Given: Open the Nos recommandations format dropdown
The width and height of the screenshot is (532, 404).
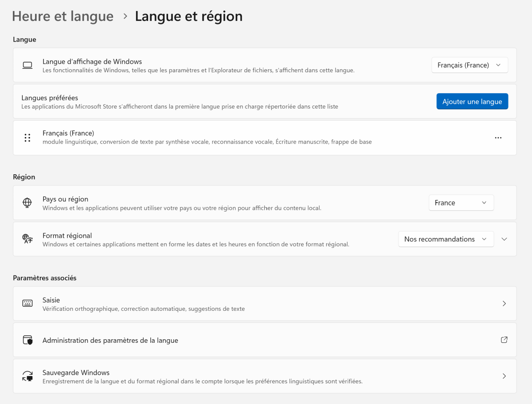Looking at the screenshot, I should (x=446, y=239).
